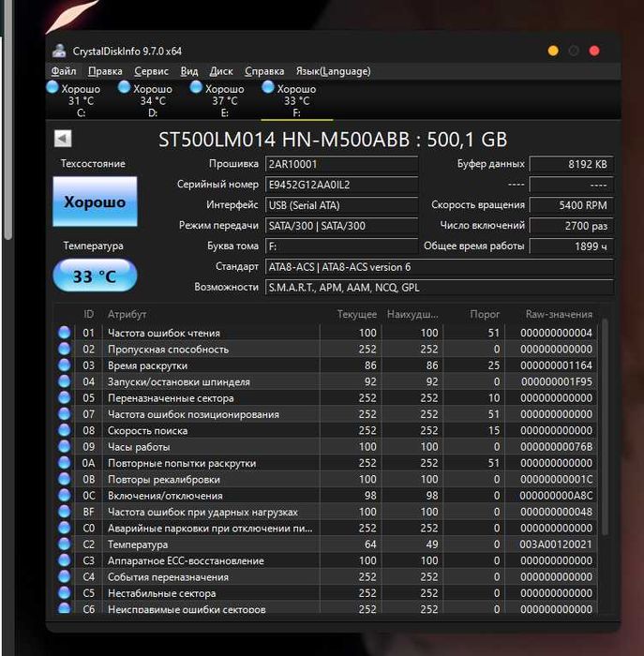Open the Язык(Language) menu
Screen dimensions: 644x656
(x=333, y=71)
